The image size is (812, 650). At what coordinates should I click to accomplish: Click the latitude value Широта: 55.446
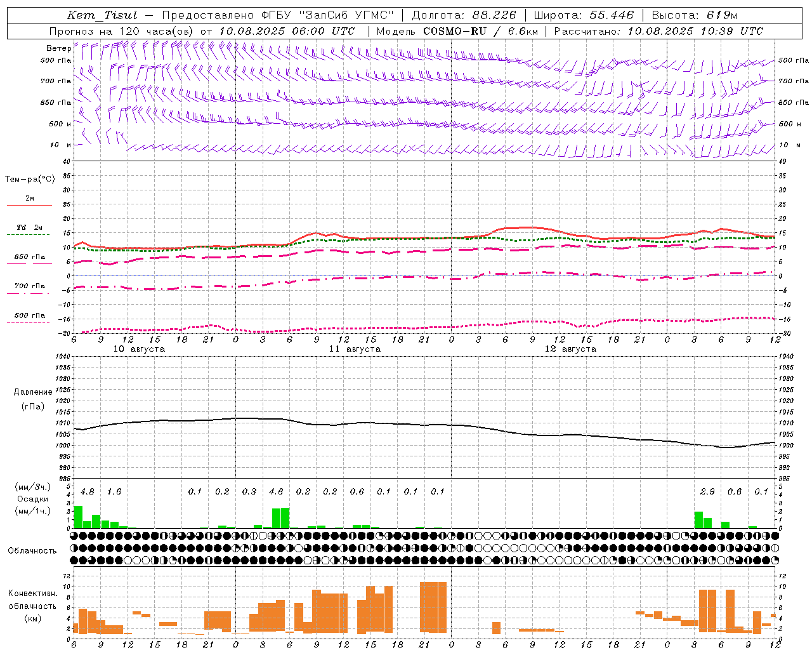(584, 15)
